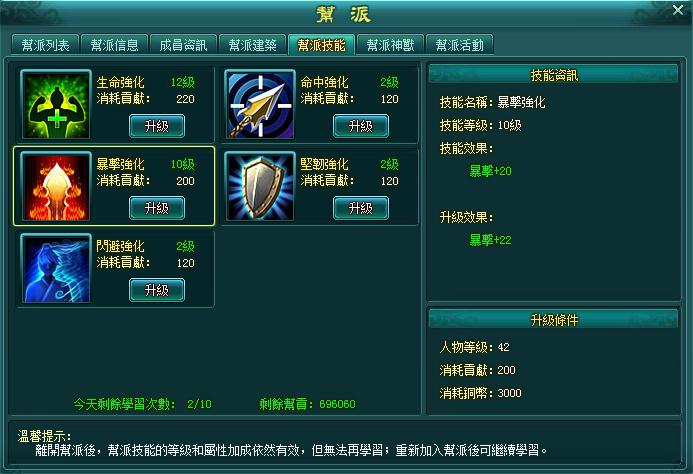
Task: Go to the 成員資訊 tab
Action: [x=183, y=45]
